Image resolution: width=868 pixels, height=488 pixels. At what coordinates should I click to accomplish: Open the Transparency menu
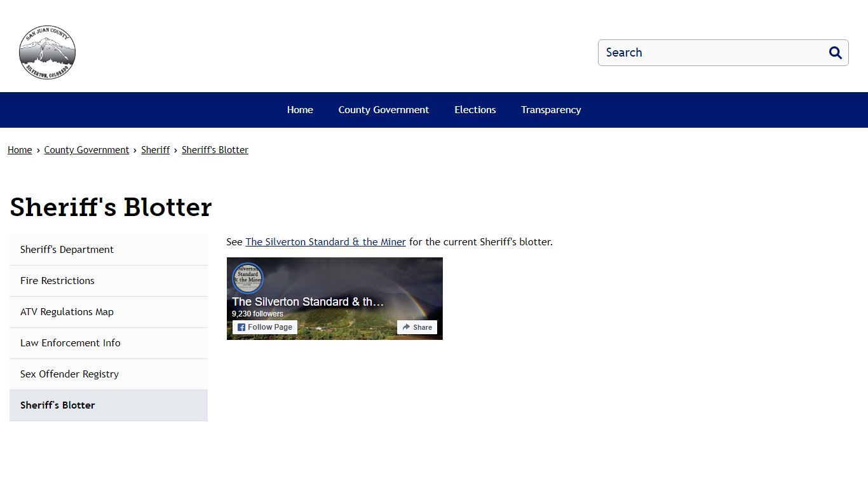tap(551, 110)
